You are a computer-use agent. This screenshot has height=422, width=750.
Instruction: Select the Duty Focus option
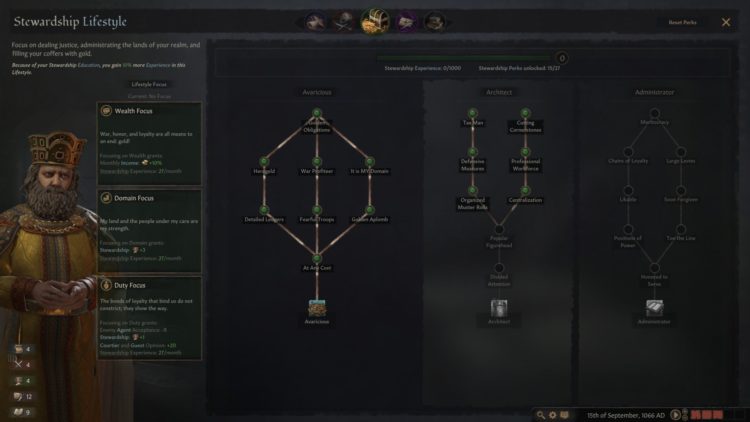pos(149,318)
